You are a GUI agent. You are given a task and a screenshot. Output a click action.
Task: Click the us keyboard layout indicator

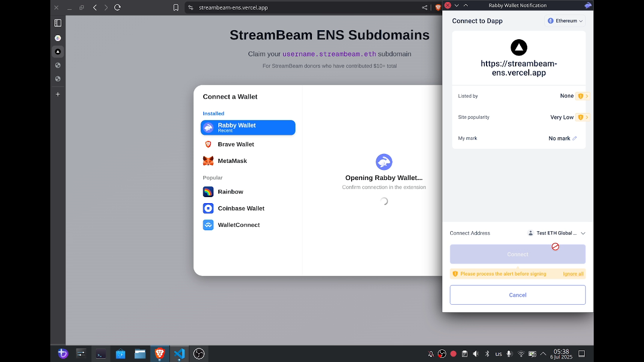(499, 354)
